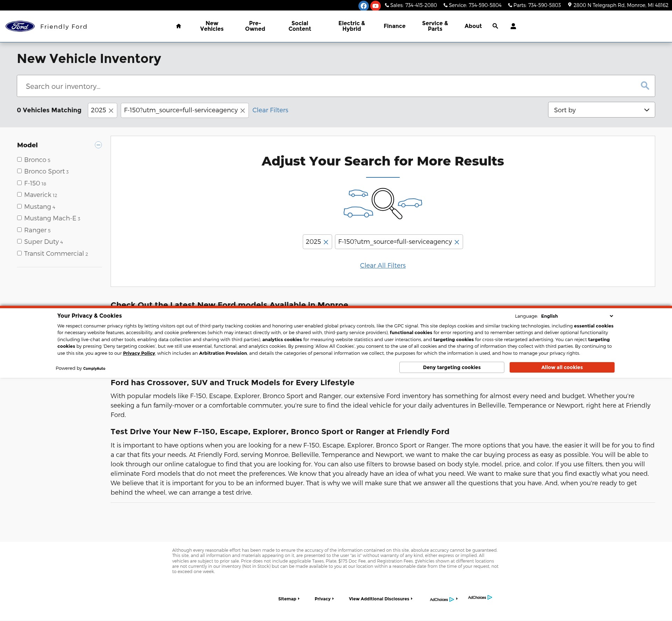Go to the home icon
The width and height of the screenshot is (672, 621).
[178, 26]
